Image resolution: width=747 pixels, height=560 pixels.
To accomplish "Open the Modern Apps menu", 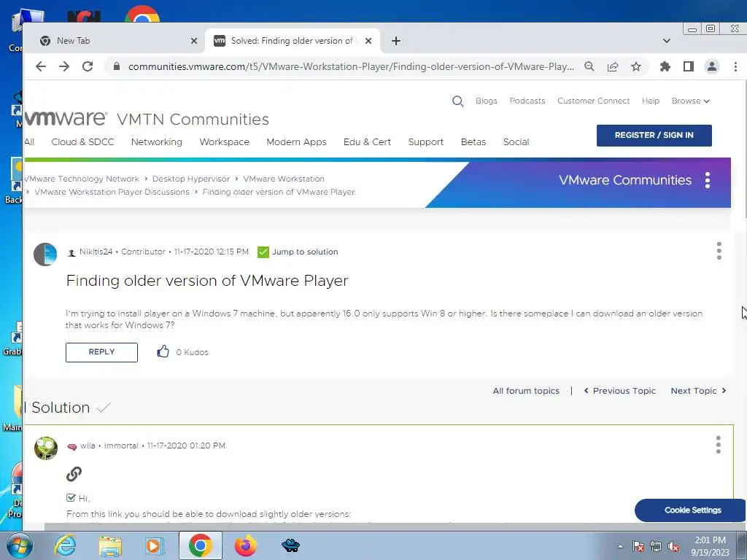I will (x=296, y=142).
